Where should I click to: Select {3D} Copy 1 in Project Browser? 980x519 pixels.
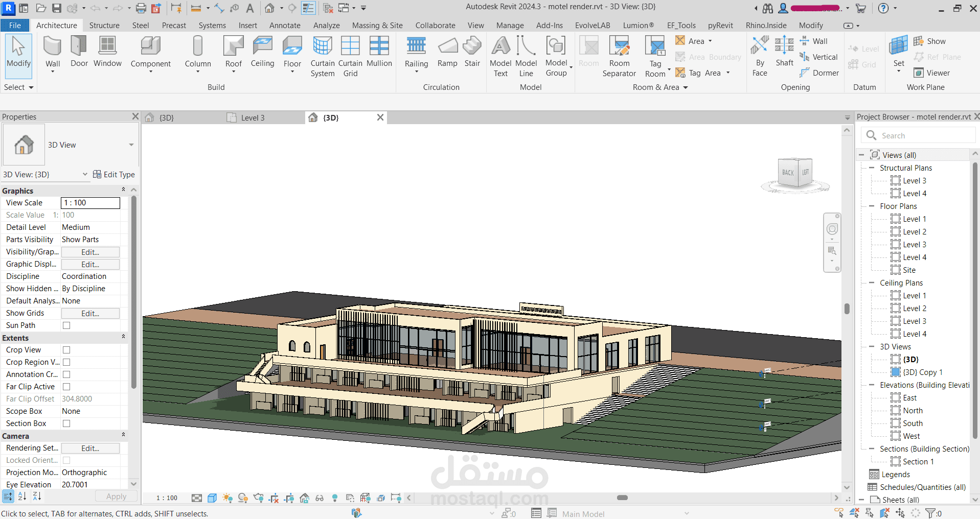point(922,372)
